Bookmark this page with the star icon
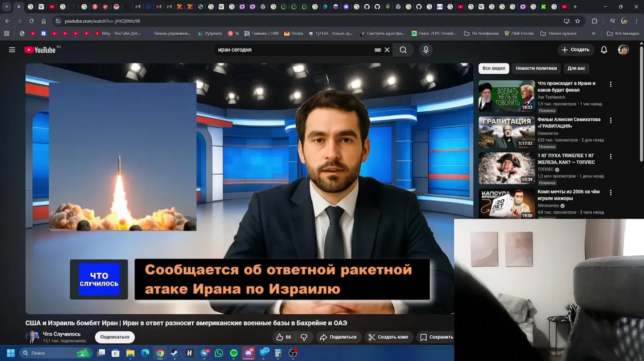 tap(578, 21)
